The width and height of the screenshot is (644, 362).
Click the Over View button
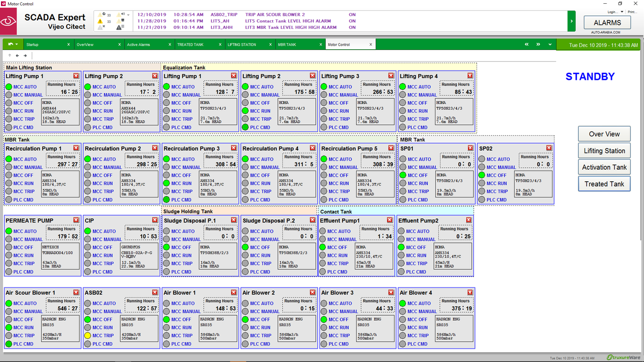[604, 134]
